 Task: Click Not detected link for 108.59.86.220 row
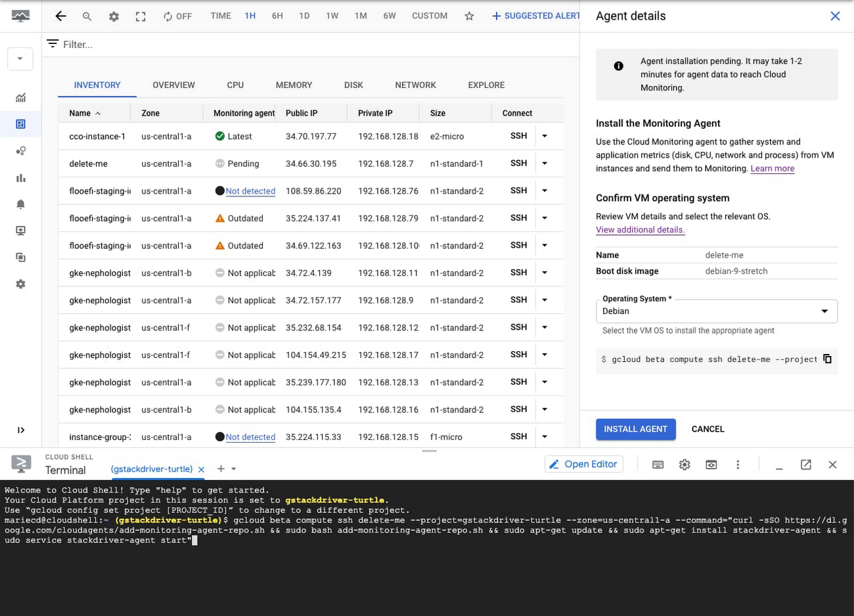click(250, 191)
